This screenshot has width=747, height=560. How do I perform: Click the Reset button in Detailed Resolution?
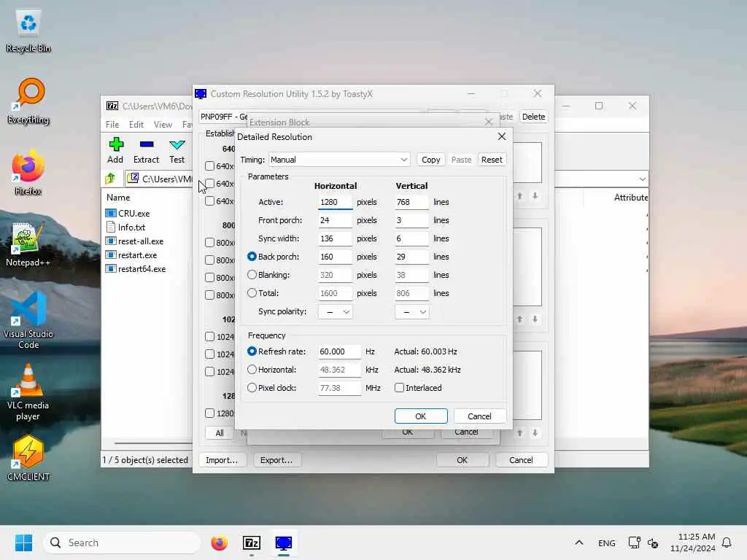[492, 160]
